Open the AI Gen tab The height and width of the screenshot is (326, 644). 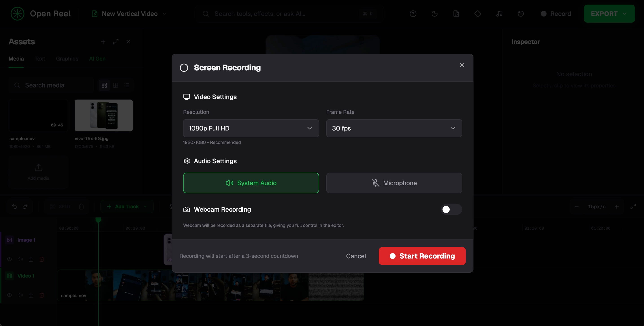(97, 59)
